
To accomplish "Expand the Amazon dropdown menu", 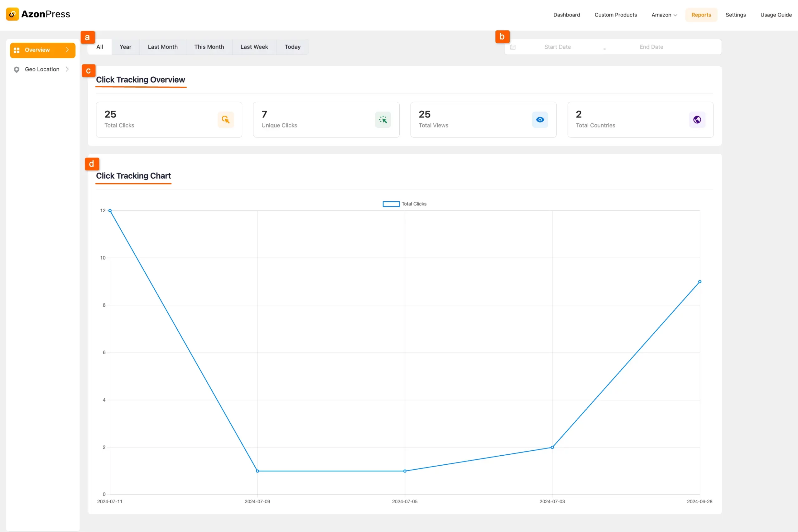I will pos(664,15).
